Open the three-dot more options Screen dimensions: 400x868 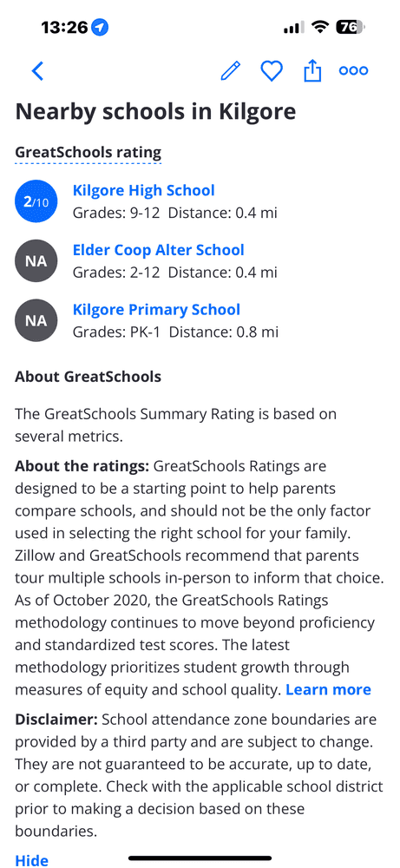pyautogui.click(x=353, y=71)
